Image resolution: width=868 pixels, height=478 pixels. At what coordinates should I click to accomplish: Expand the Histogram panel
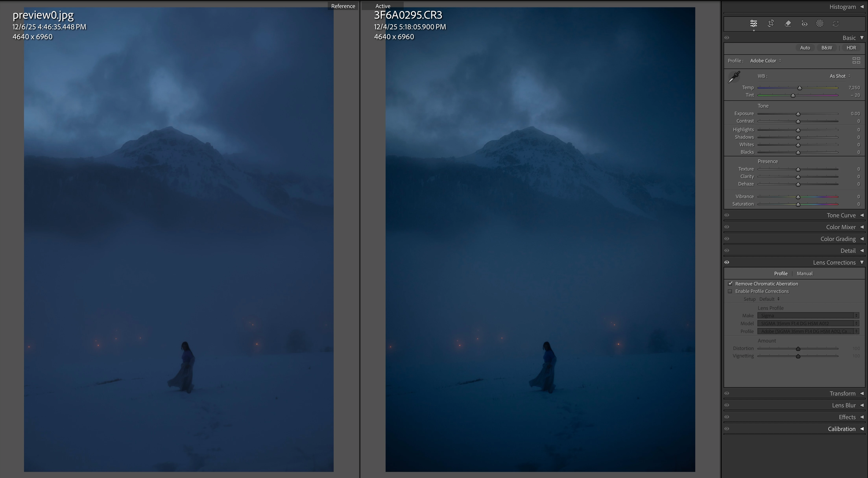coord(862,7)
